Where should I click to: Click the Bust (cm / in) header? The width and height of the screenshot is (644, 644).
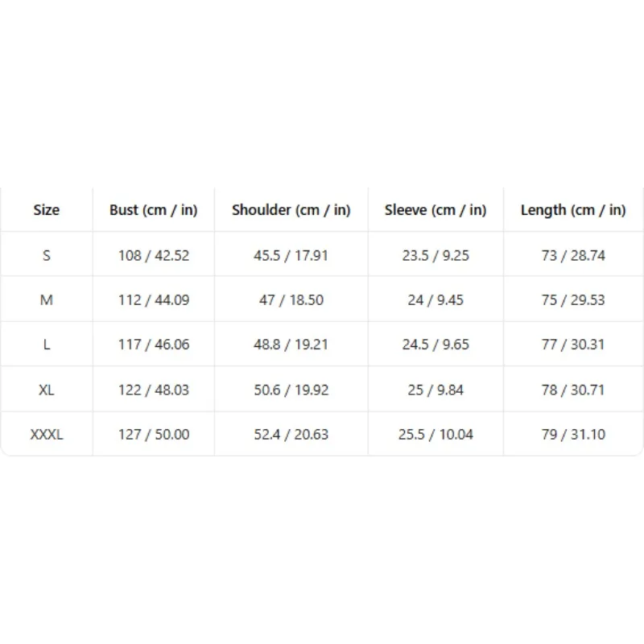(154, 210)
